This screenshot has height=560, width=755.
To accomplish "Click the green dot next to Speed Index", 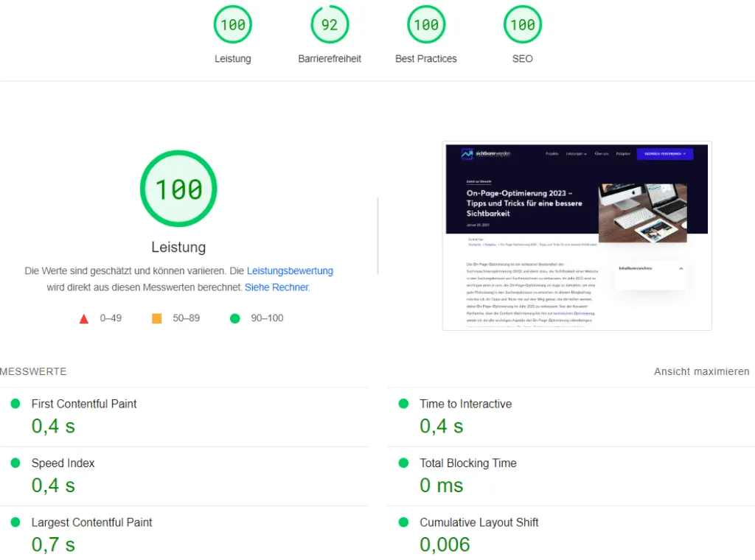I will pos(15,463).
